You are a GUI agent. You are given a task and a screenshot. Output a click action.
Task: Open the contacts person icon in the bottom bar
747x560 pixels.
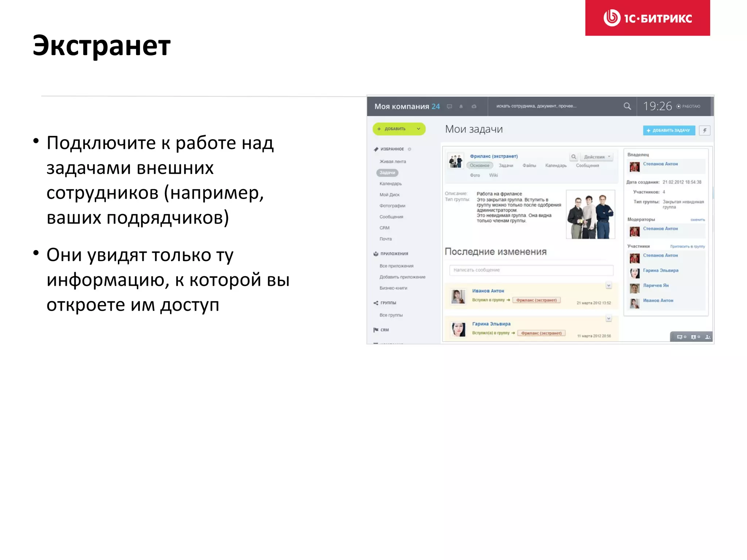click(x=708, y=337)
